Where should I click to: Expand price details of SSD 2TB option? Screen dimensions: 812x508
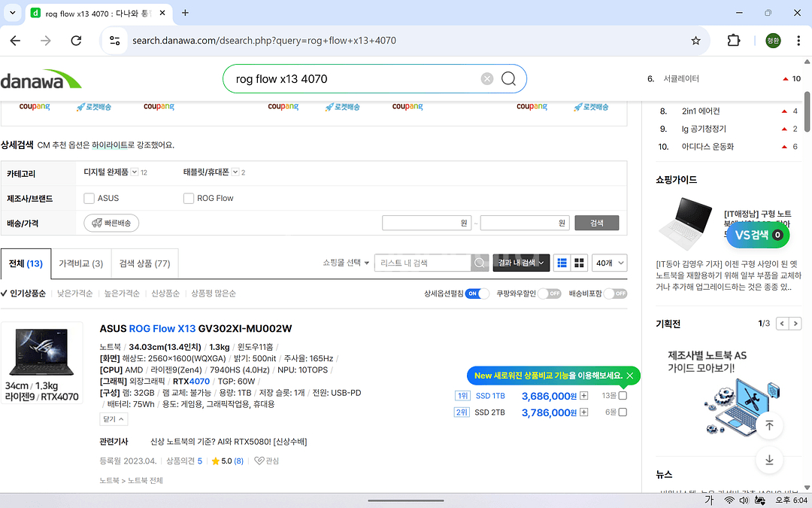click(583, 412)
